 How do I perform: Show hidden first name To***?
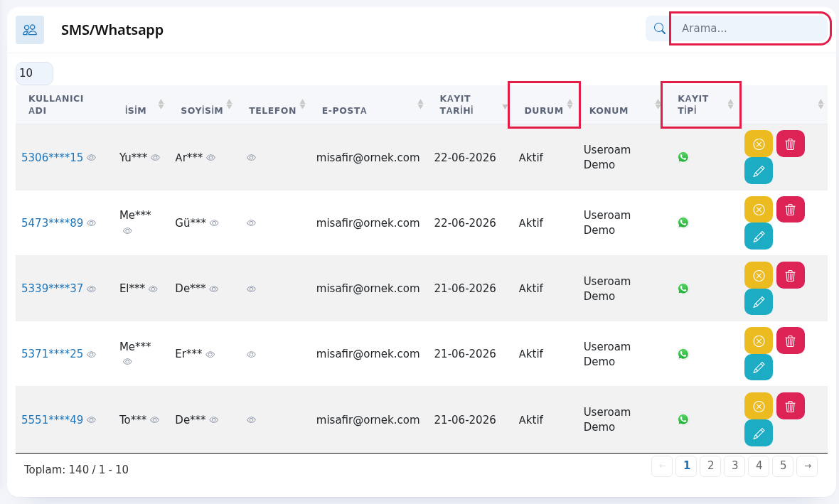tap(154, 420)
